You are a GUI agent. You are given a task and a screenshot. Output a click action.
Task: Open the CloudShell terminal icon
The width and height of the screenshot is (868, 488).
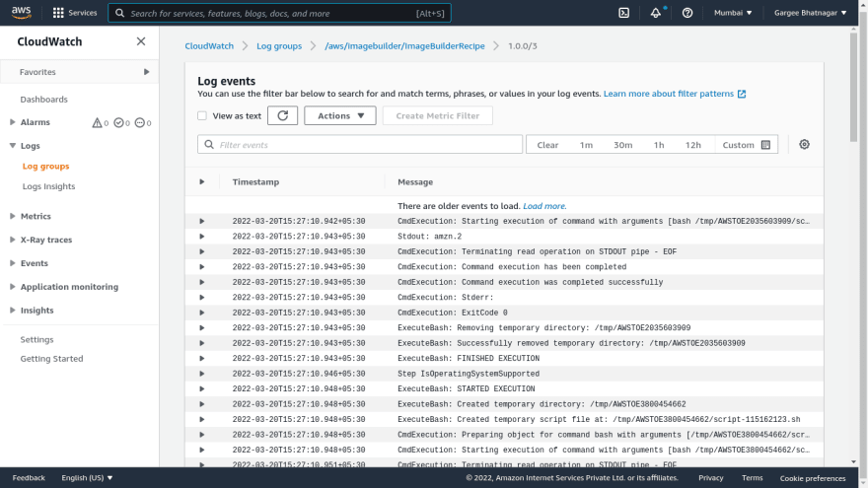[x=623, y=13]
